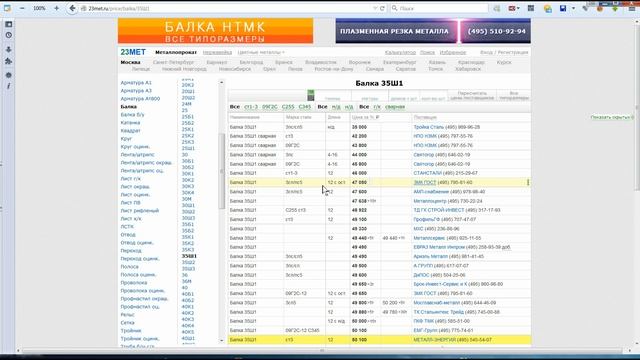Screen dimensions: 640x360
Task: Select city Санкт-Петербург
Action: click(173, 62)
